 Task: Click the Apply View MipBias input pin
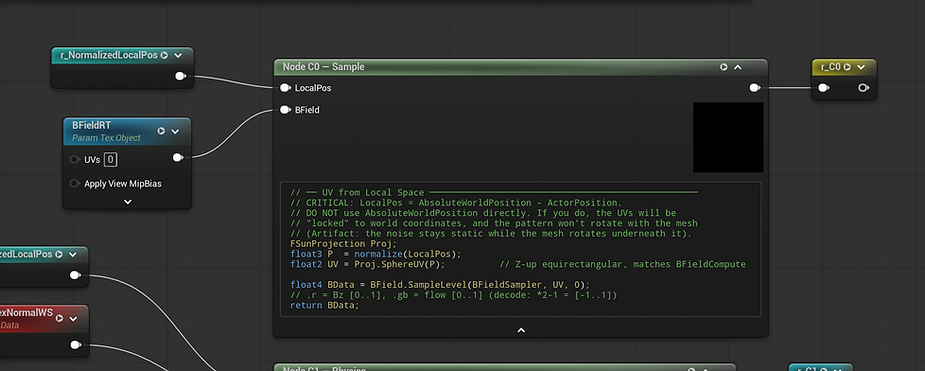(74, 183)
